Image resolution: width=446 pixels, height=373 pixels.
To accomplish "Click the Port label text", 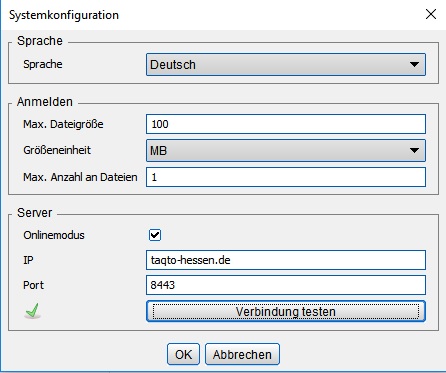I will [x=33, y=285].
